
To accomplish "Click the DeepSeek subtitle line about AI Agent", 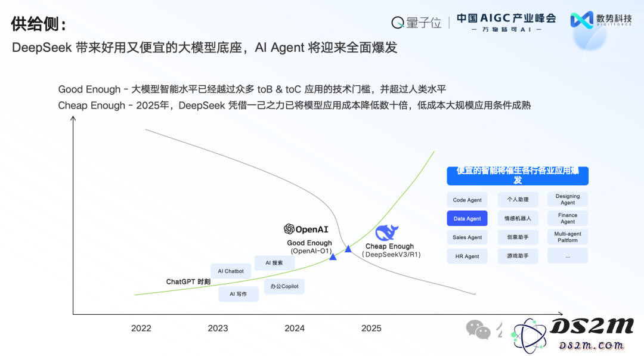I will (x=205, y=48).
